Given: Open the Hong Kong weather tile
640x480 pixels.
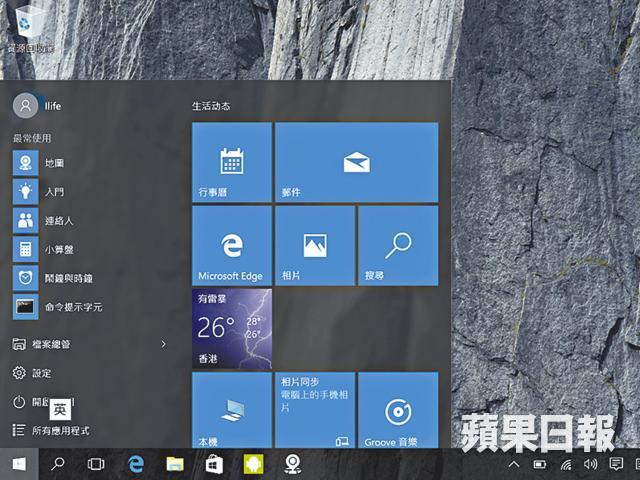Looking at the screenshot, I should (232, 329).
